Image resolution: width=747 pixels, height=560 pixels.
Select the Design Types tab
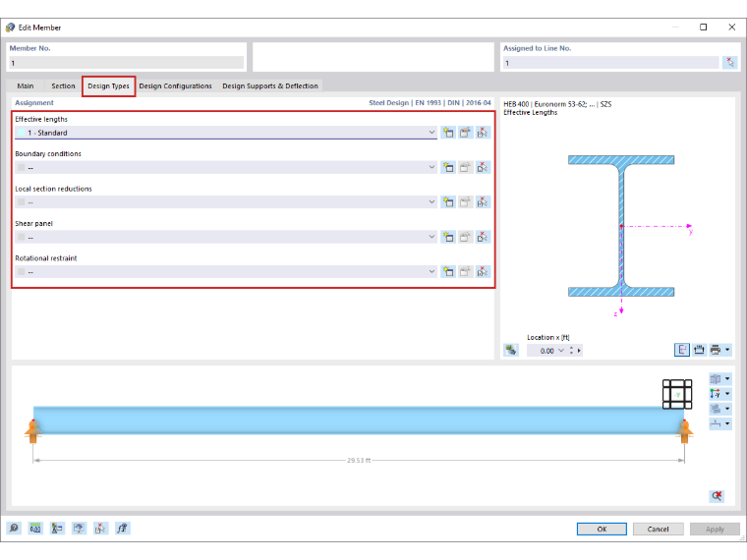pos(109,86)
